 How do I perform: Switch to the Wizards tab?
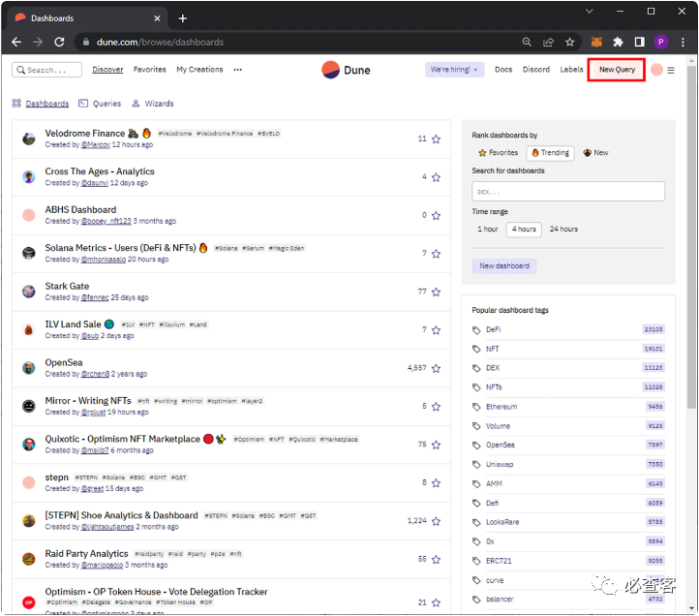pos(153,104)
